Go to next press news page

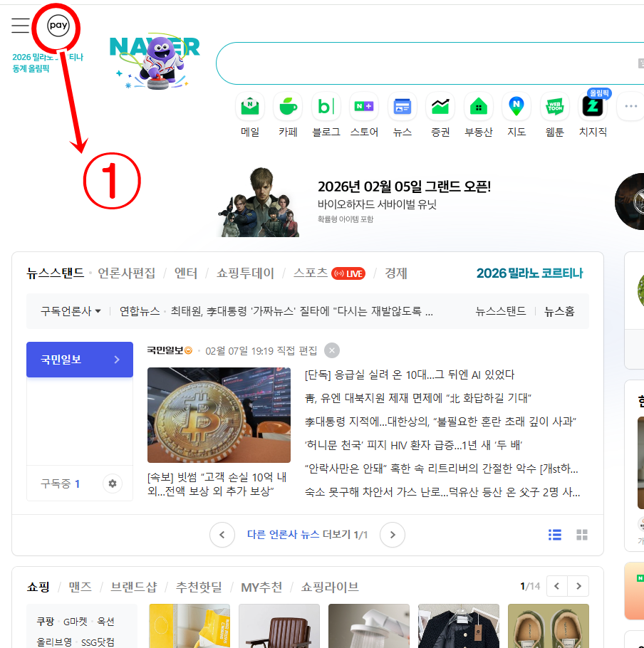393,535
